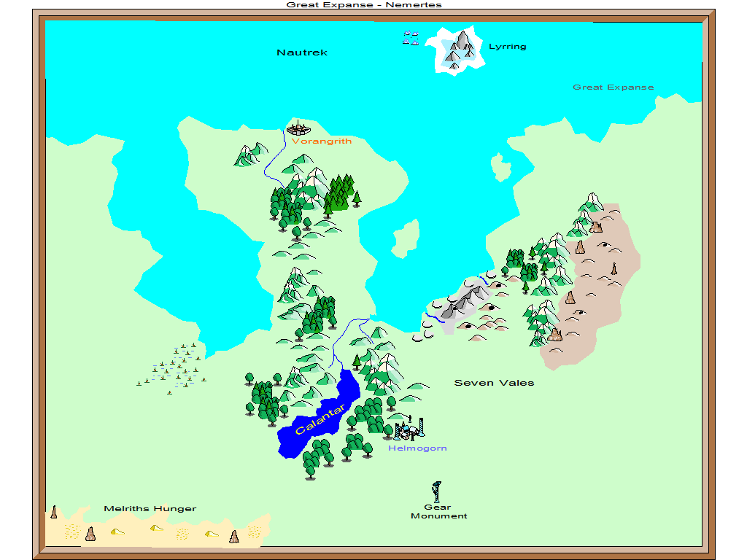The height and width of the screenshot is (560, 747).
Task: Click the 'Great Expanse' label
Action: click(x=613, y=87)
